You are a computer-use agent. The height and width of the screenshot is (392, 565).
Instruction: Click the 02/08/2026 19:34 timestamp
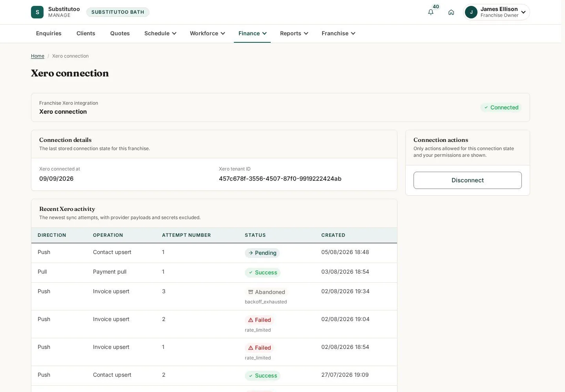click(345, 291)
